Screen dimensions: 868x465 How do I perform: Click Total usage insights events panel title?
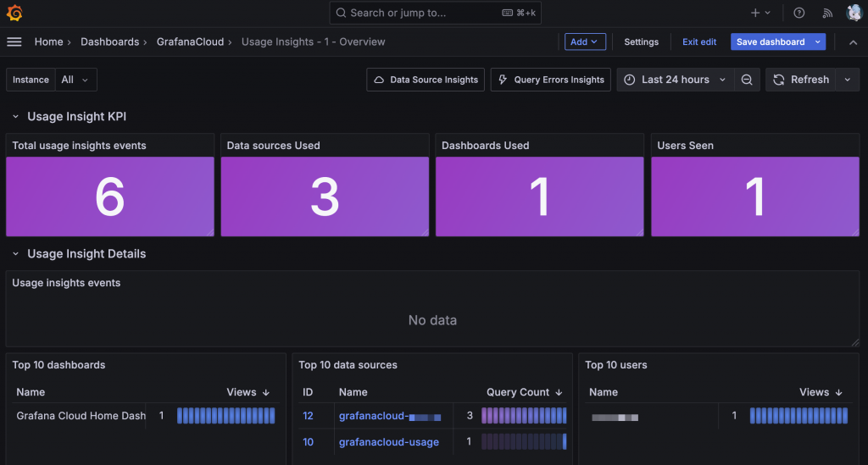79,146
